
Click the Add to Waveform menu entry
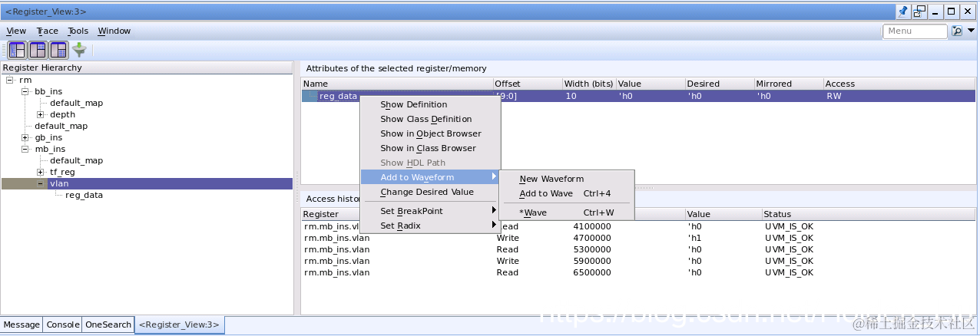(x=430, y=177)
